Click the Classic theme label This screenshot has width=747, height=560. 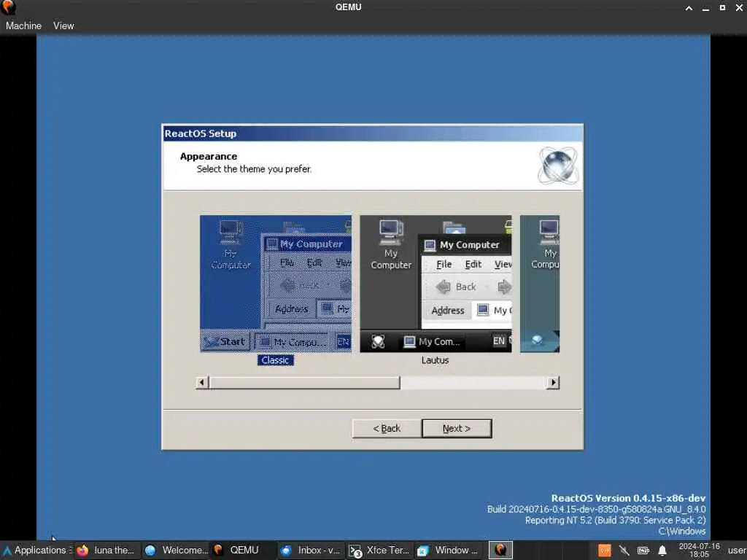[x=275, y=360]
